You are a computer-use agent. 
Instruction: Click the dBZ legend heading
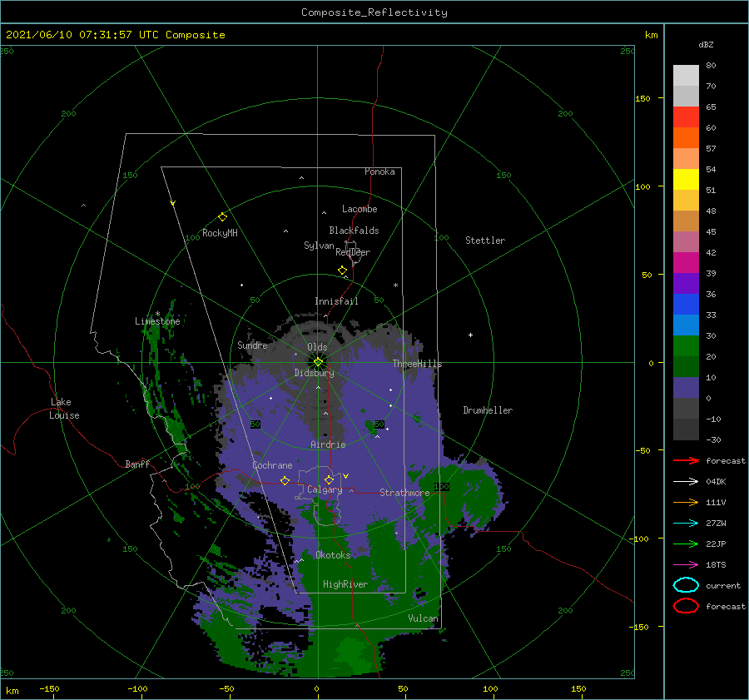pyautogui.click(x=706, y=45)
